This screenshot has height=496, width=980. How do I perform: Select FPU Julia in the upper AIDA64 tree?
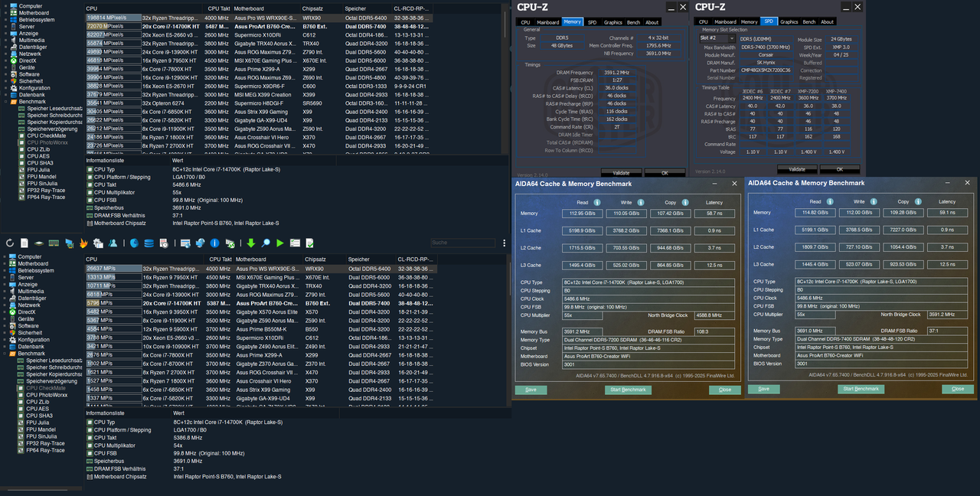pyautogui.click(x=38, y=170)
